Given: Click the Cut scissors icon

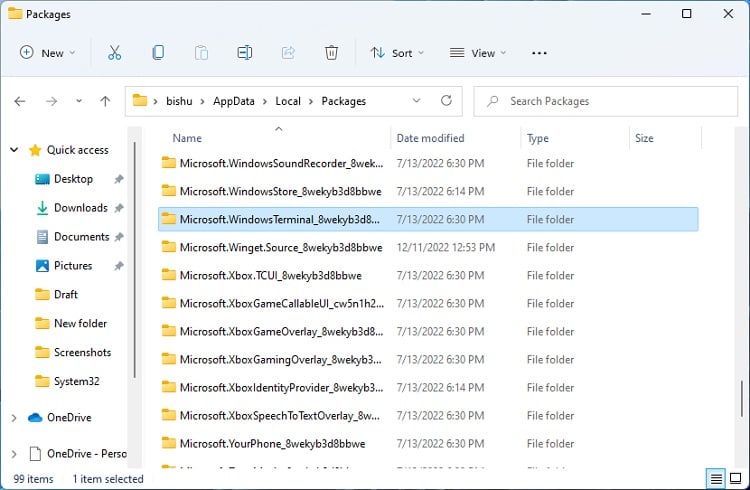Looking at the screenshot, I should coord(114,53).
